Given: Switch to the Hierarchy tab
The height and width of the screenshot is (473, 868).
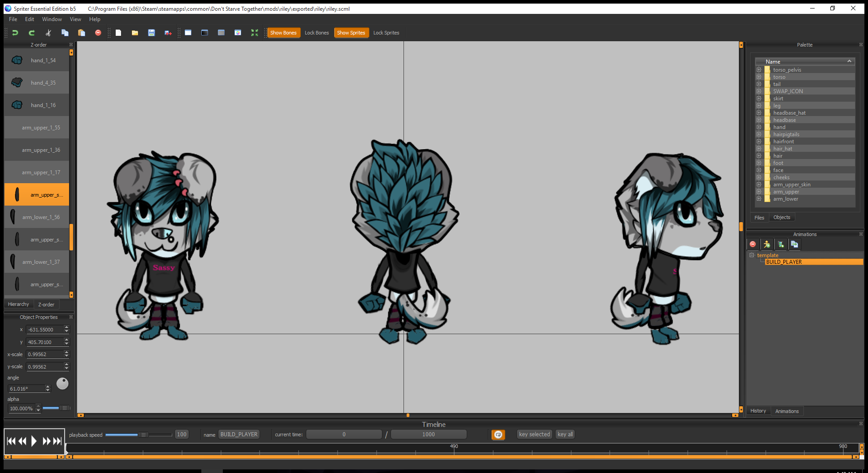Looking at the screenshot, I should point(18,304).
